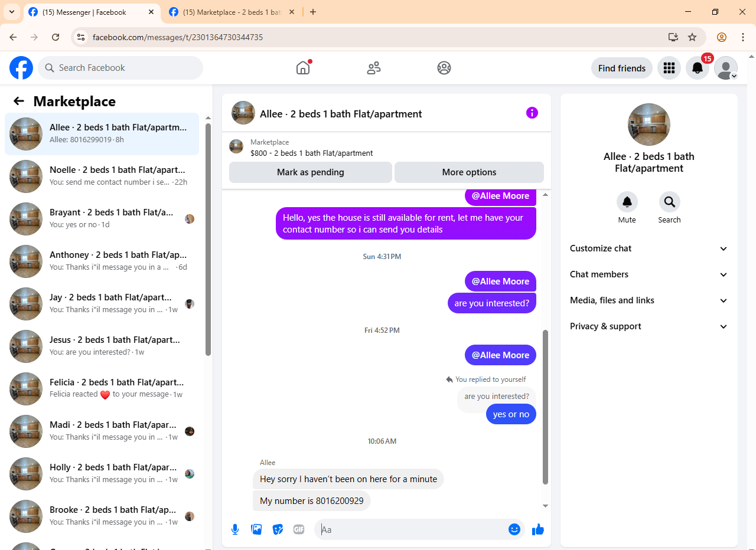
Task: Click the replied 'are you interested?' quote
Action: coord(497,397)
